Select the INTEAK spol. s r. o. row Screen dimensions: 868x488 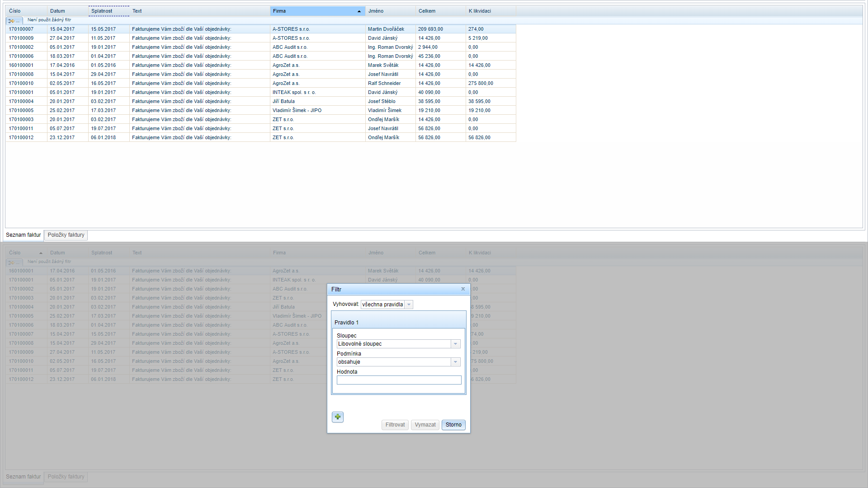294,92
